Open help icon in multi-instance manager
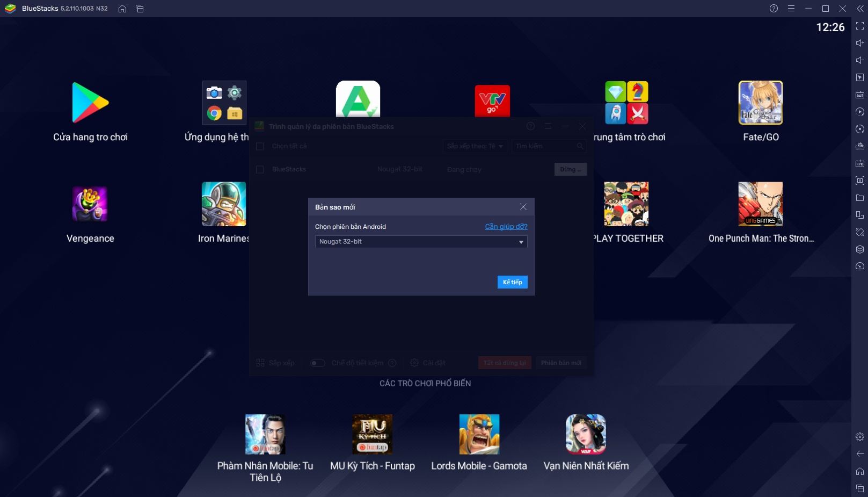The height and width of the screenshot is (497, 868). (530, 126)
